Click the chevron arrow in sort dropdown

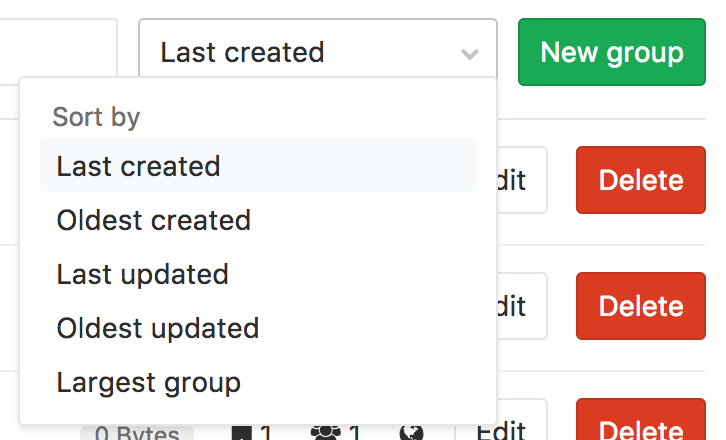tap(469, 54)
